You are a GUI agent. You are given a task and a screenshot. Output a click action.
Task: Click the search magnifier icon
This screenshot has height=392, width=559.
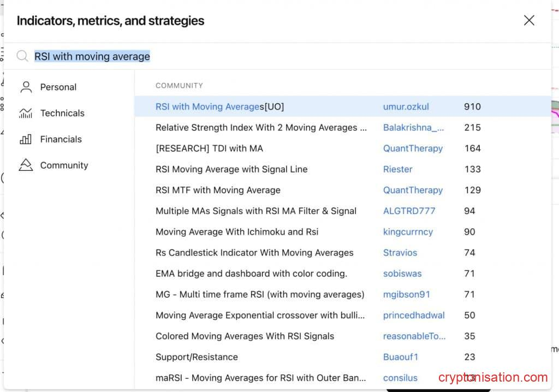pyautogui.click(x=22, y=56)
